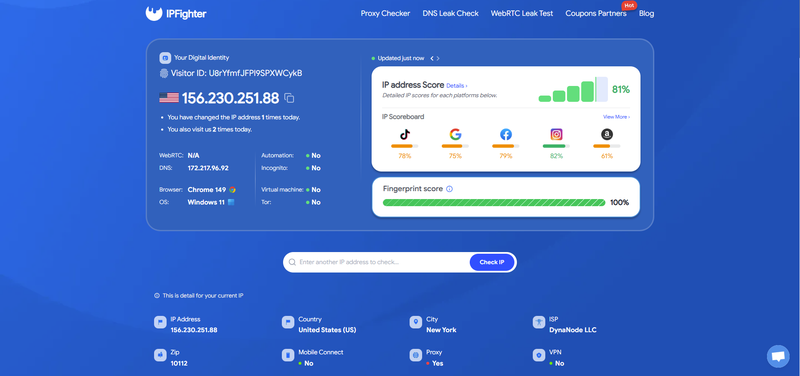Click the Country detail icon
The height and width of the screenshot is (376, 800).
[288, 322]
